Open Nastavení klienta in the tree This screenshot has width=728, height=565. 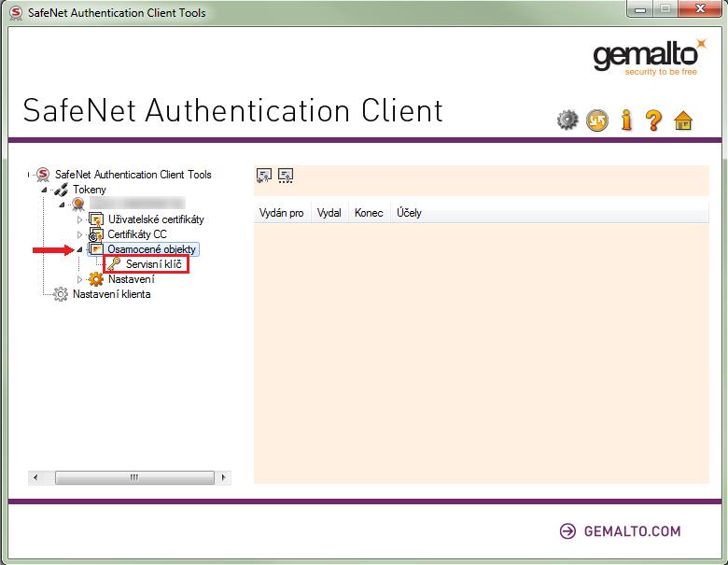click(111, 294)
